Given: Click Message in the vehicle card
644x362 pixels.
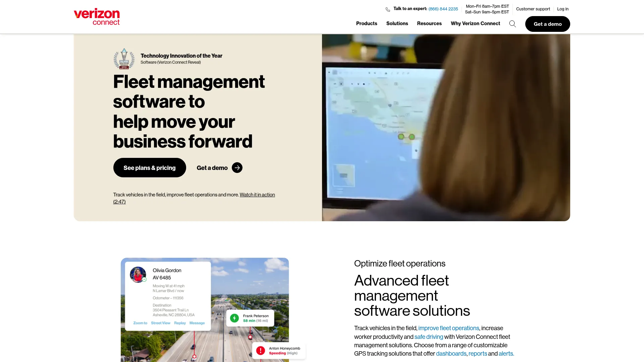Looking at the screenshot, I should [x=197, y=323].
